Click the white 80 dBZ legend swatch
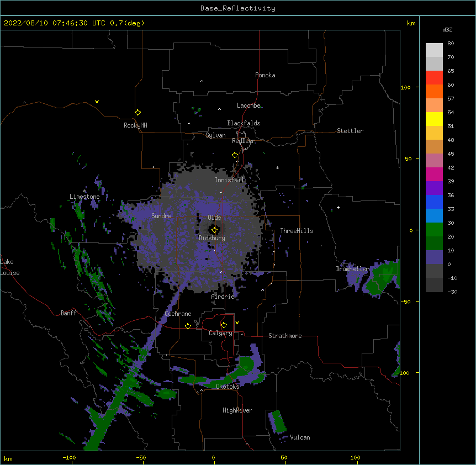This screenshot has width=476, height=465. coord(434,50)
